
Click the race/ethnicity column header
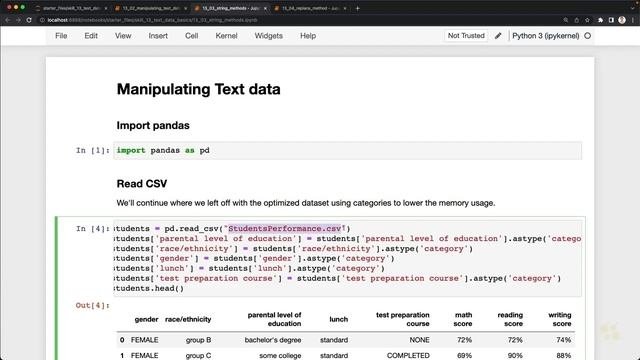tap(188, 319)
